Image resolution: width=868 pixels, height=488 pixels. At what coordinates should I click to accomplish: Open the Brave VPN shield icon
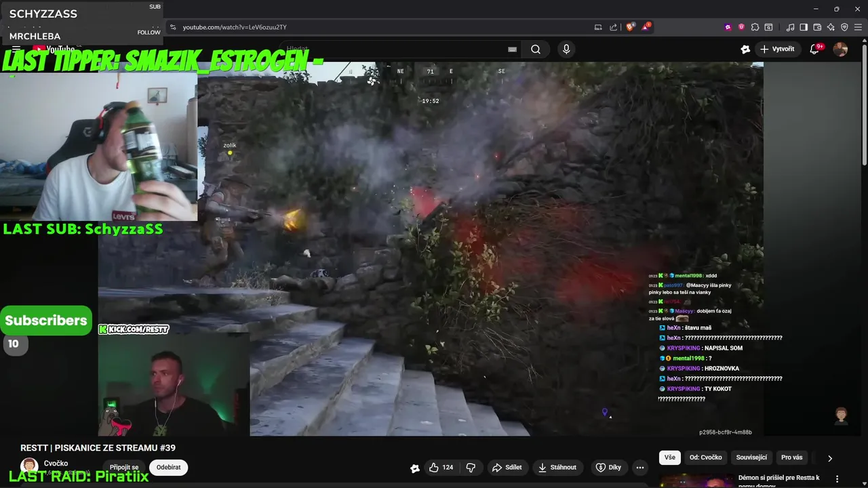[x=844, y=27]
